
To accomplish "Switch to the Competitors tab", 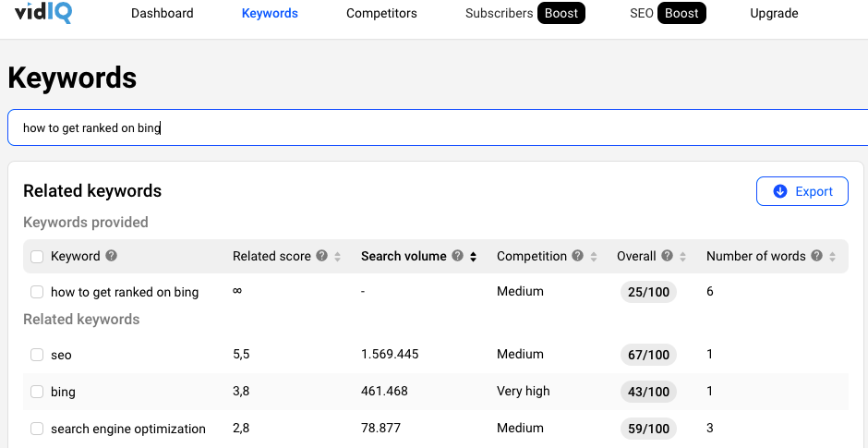I will tap(381, 13).
